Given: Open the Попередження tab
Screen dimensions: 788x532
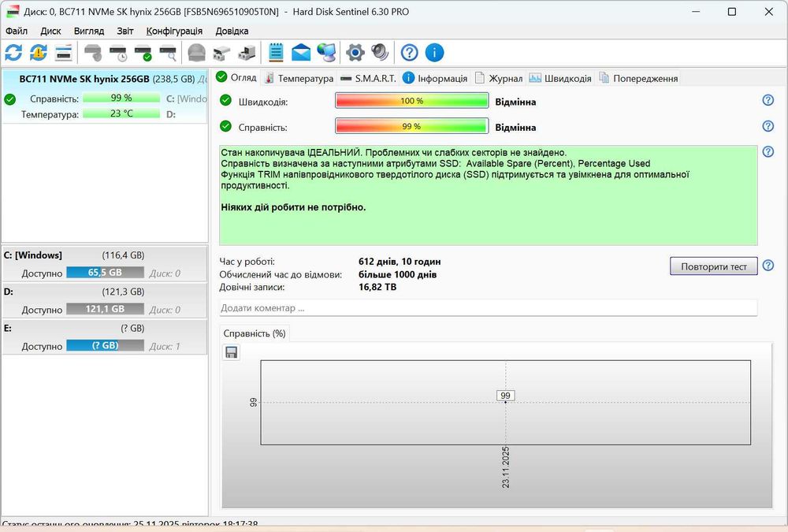Looking at the screenshot, I should (x=638, y=78).
